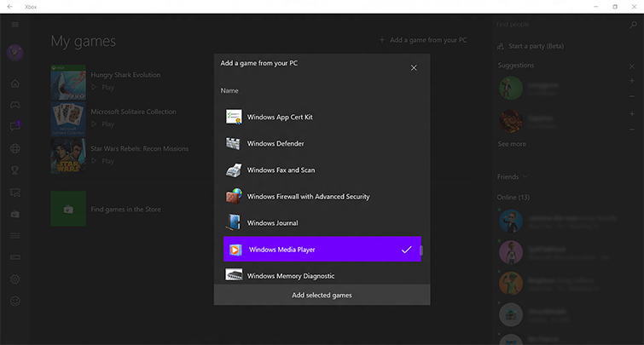The width and height of the screenshot is (644, 345).
Task: Open Game DVR icon in sidebar
Action: pos(15,193)
